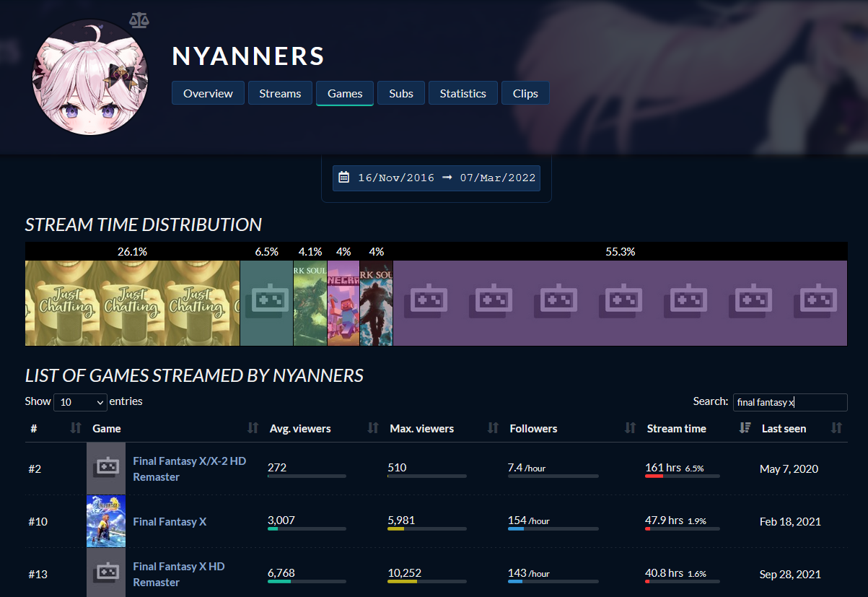Click the Just Chatting 26.1% segment
This screenshot has height=597, width=868.
[132, 303]
